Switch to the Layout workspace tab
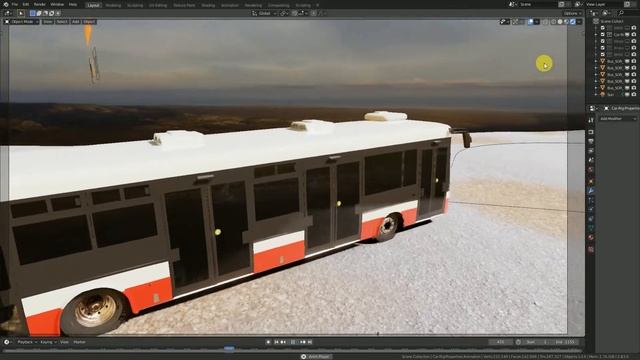The image size is (640, 360). point(93,5)
